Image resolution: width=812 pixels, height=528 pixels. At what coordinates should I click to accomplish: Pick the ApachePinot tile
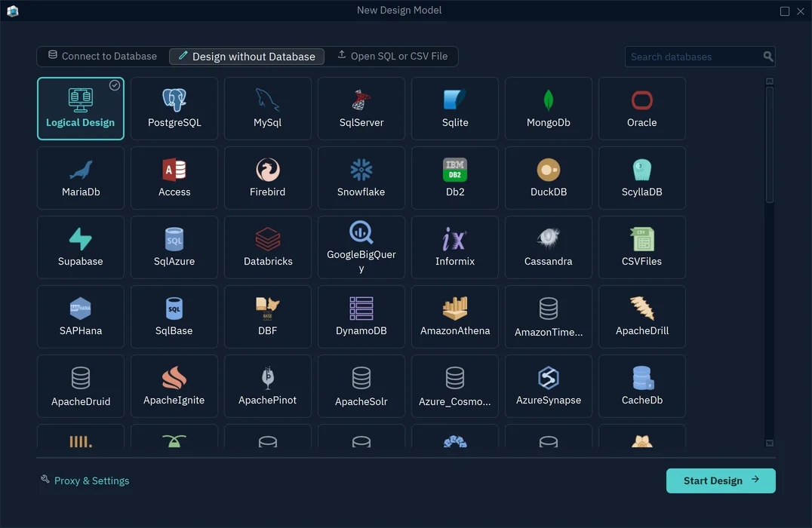pos(268,386)
